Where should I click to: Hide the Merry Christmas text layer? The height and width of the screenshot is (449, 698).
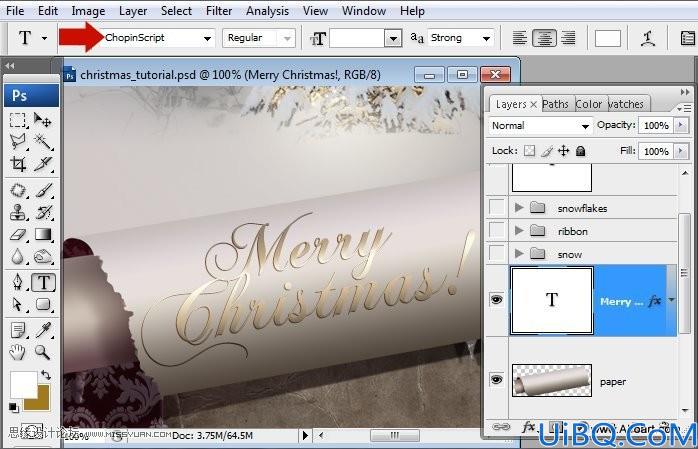pyautogui.click(x=496, y=299)
